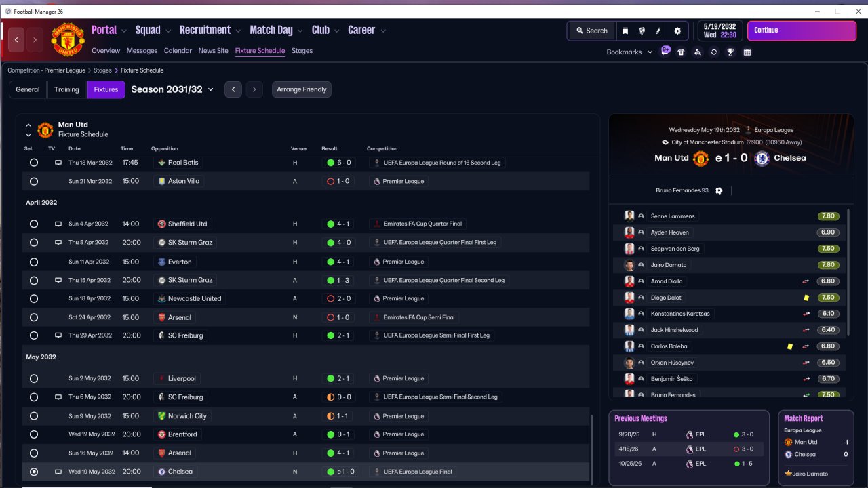Screen dimensions: 868x488
Task: Select the Brentford fixture radio button
Action: [x=34, y=434]
